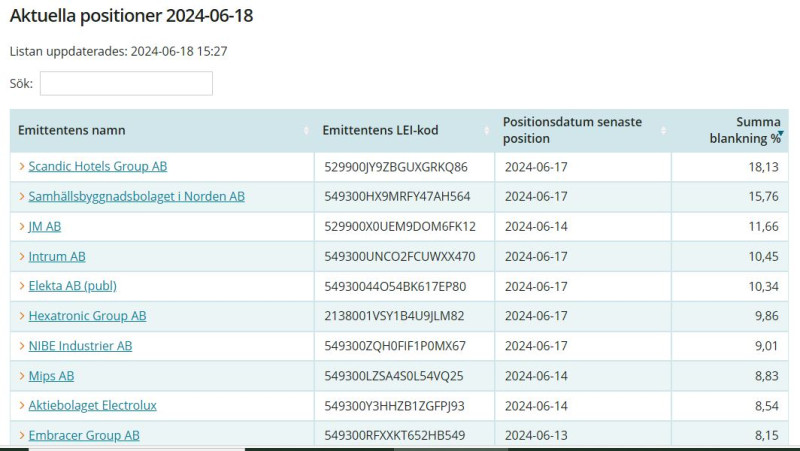
Task: Expand the Elekta AB (publ) row arrow
Action: tap(21, 286)
